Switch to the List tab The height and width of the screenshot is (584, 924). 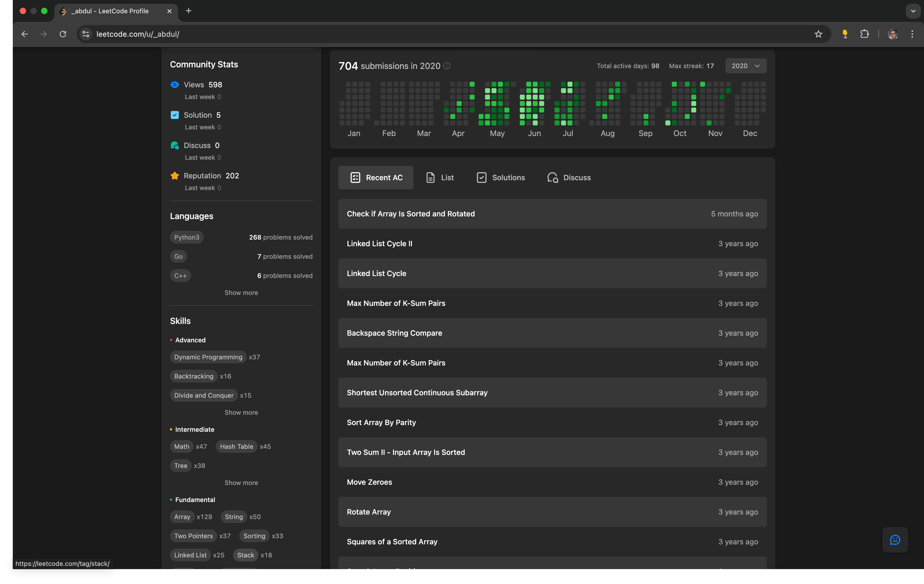[440, 178]
